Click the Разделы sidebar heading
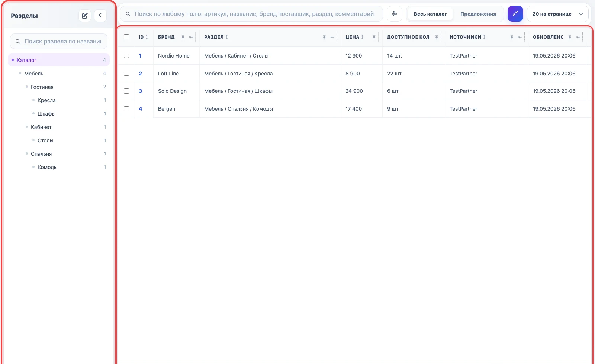 tap(24, 16)
